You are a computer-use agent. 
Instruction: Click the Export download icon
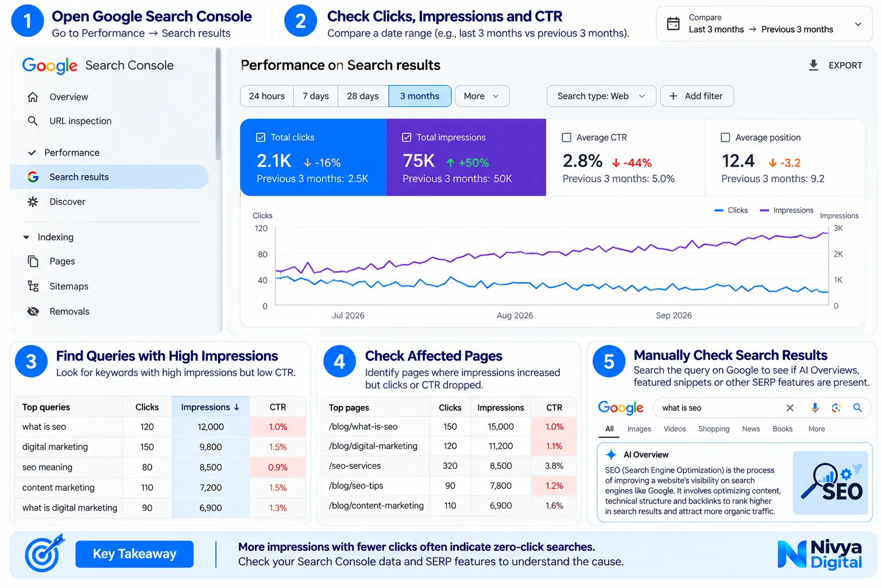click(813, 65)
